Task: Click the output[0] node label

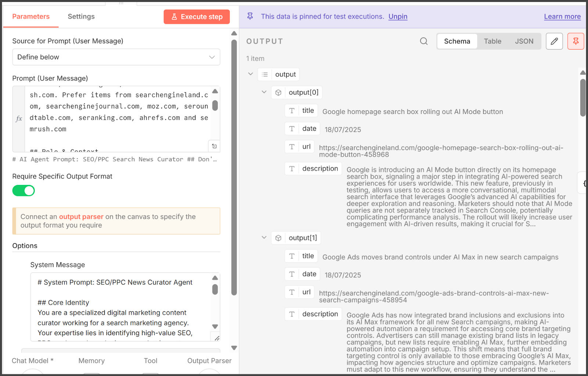Action: coord(304,93)
